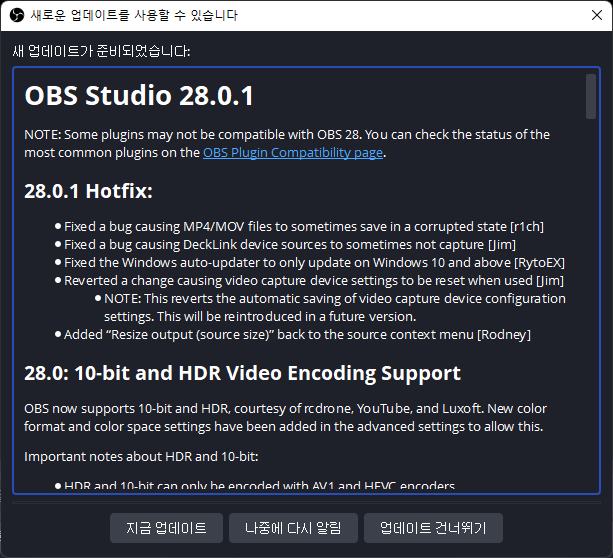Click the NOTE about automatic saving sub-bullet

335,308
